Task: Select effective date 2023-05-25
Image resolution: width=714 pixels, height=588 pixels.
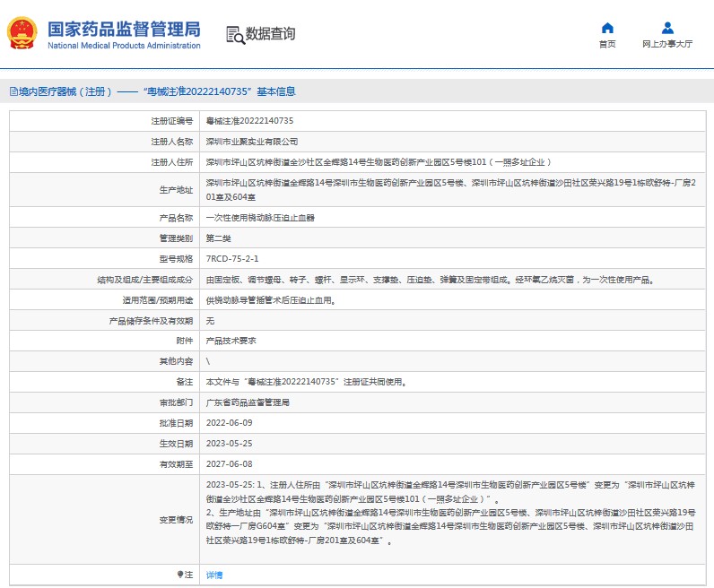Action: (229, 444)
